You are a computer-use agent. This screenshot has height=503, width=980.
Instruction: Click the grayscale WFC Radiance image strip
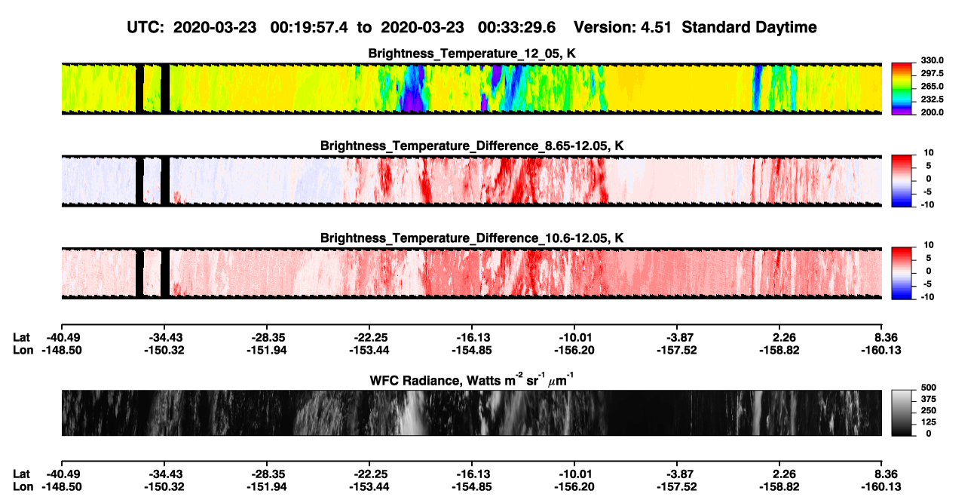pyautogui.click(x=471, y=413)
